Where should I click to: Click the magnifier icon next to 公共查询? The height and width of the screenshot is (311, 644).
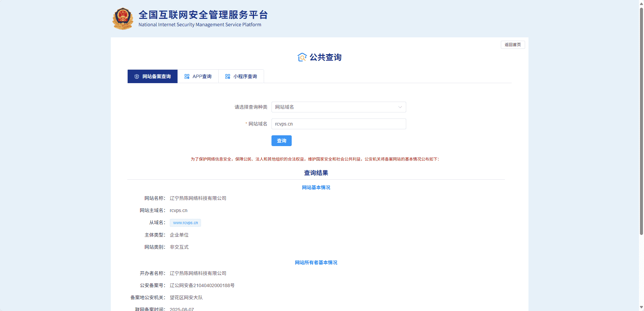point(302,57)
